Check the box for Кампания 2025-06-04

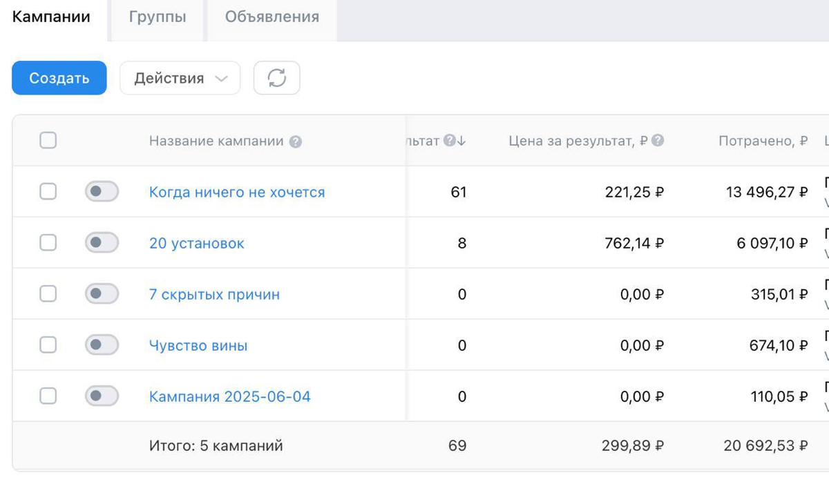point(48,396)
